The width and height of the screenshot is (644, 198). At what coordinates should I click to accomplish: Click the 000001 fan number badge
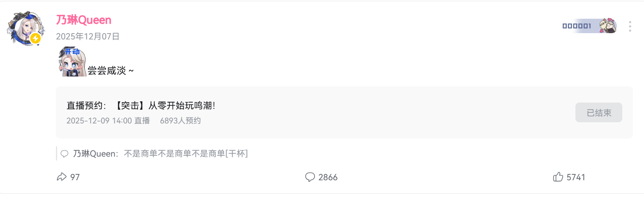click(577, 26)
